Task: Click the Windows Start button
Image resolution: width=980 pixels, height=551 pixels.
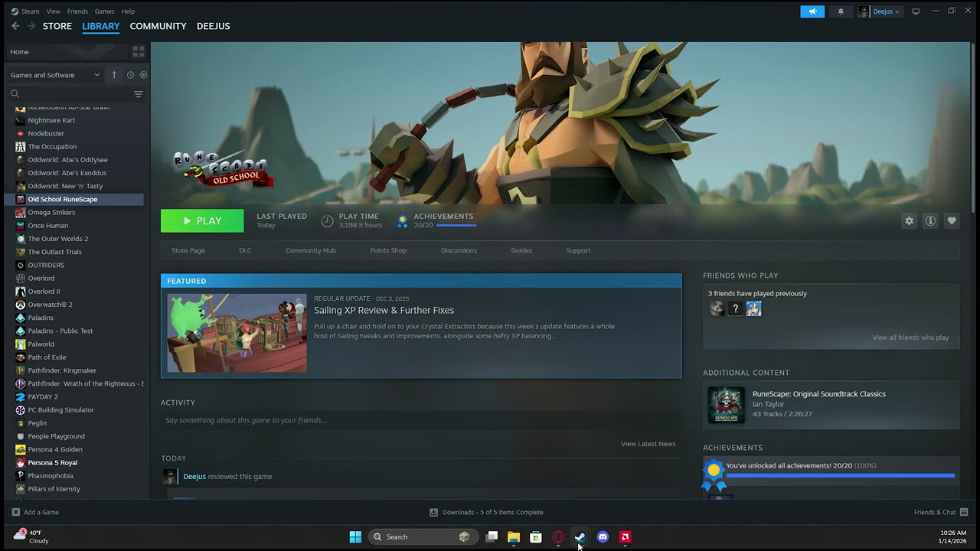Action: [355, 537]
